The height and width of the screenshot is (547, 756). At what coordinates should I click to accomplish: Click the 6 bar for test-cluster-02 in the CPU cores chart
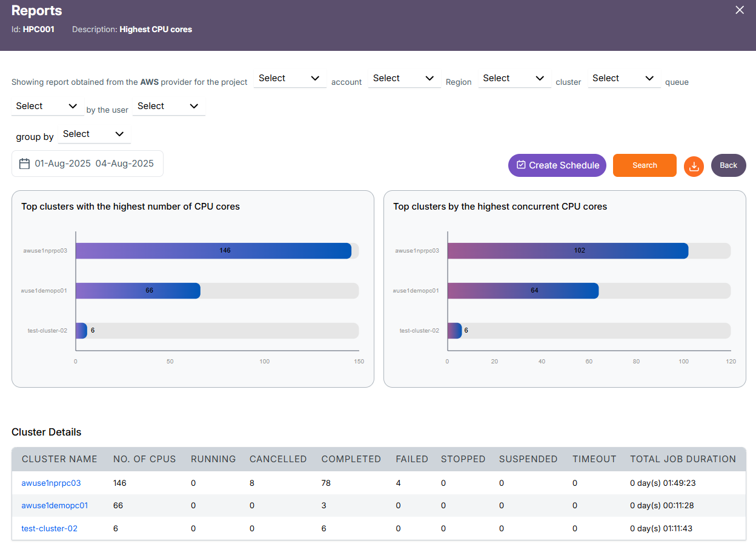click(82, 331)
